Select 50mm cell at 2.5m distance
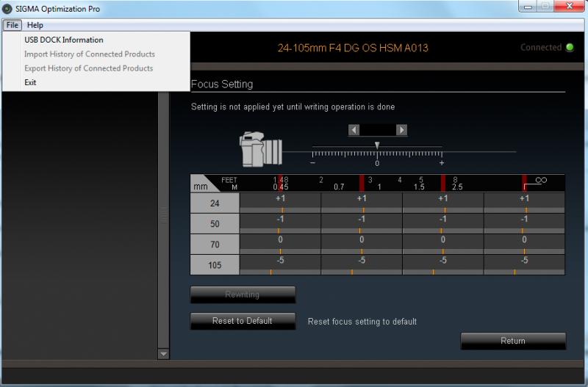Viewport: 588px width, 387px height. [x=443, y=224]
